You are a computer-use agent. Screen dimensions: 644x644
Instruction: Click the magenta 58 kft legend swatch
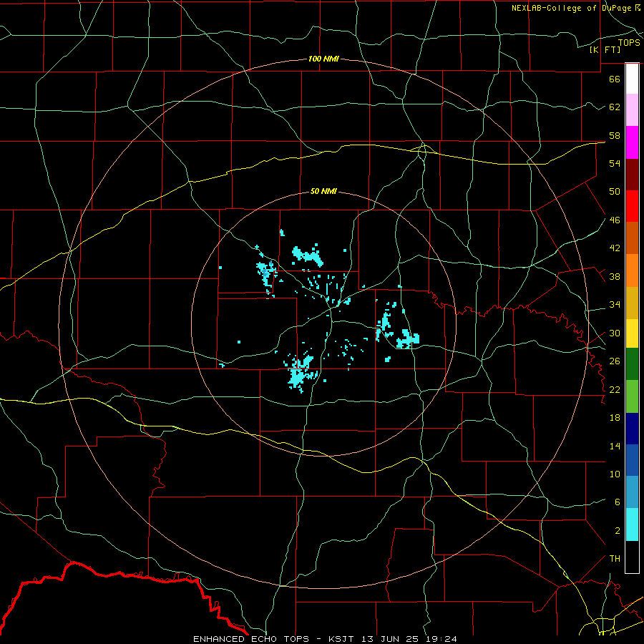click(x=632, y=142)
